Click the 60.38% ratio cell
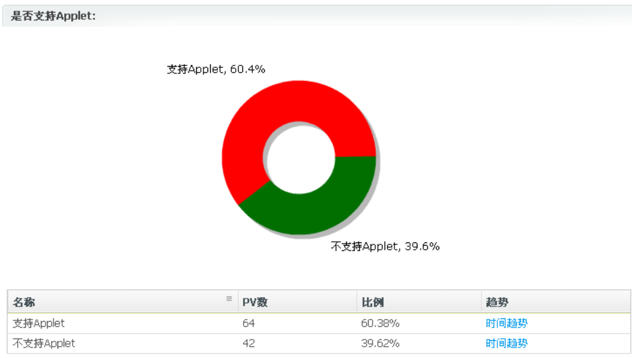The width and height of the screenshot is (644, 358). click(x=380, y=324)
